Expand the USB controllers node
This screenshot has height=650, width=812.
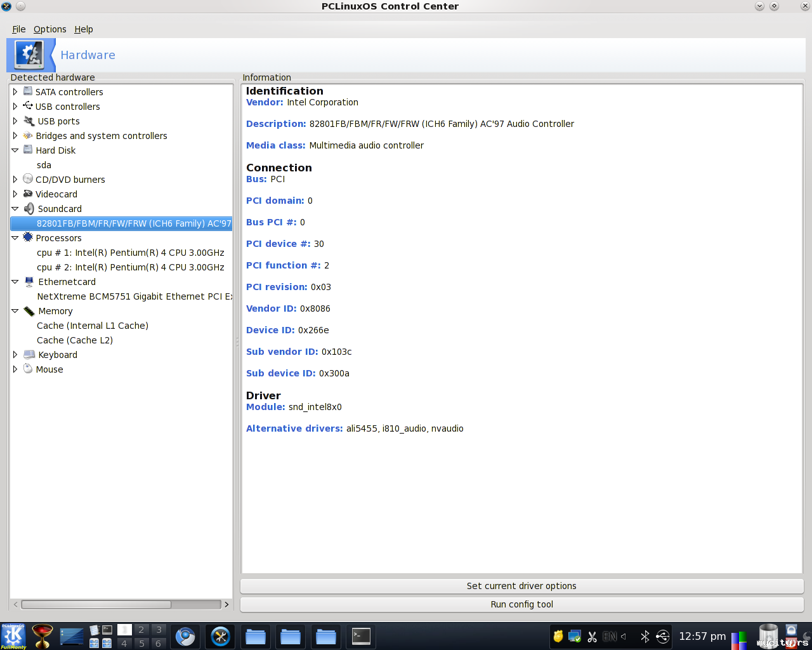point(15,106)
